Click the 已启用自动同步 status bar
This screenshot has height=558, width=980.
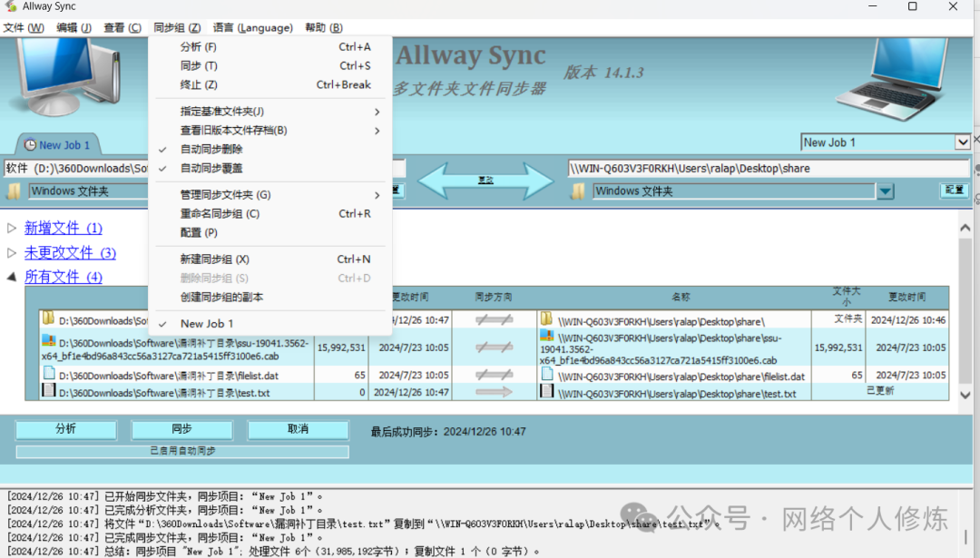[182, 451]
